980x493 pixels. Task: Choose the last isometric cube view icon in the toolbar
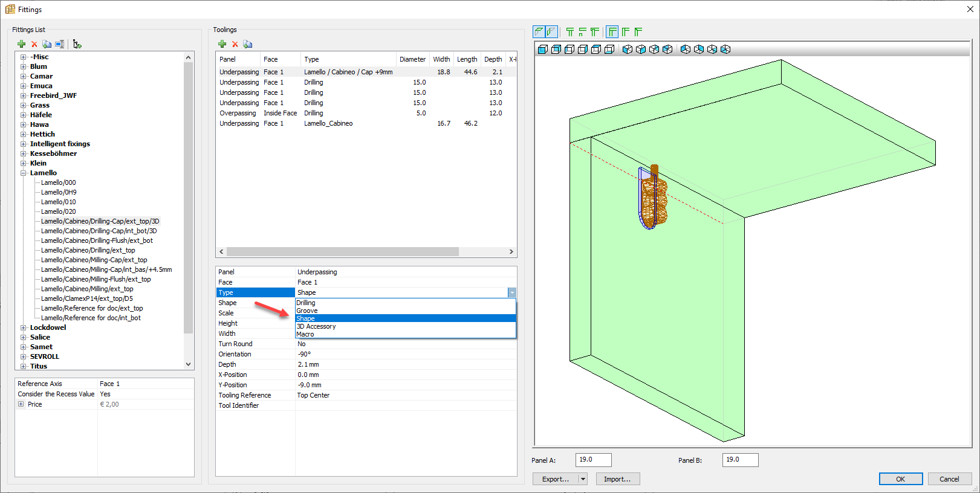[x=725, y=49]
